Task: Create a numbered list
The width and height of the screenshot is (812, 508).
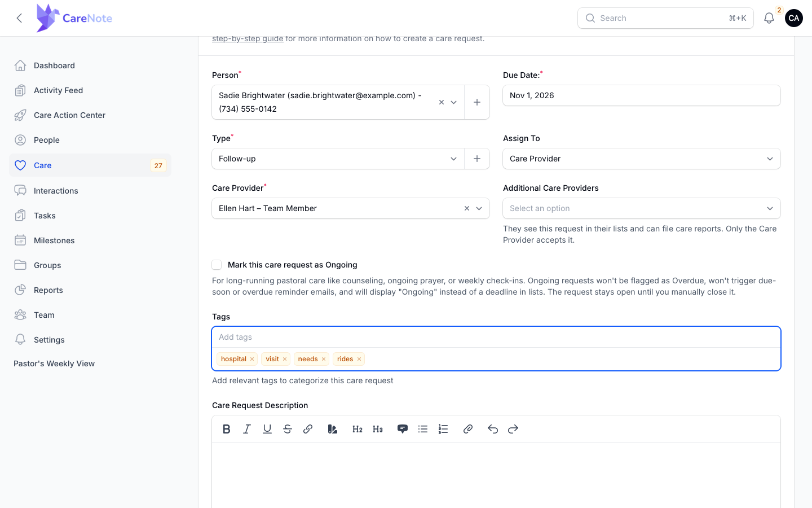Action: pos(443,429)
